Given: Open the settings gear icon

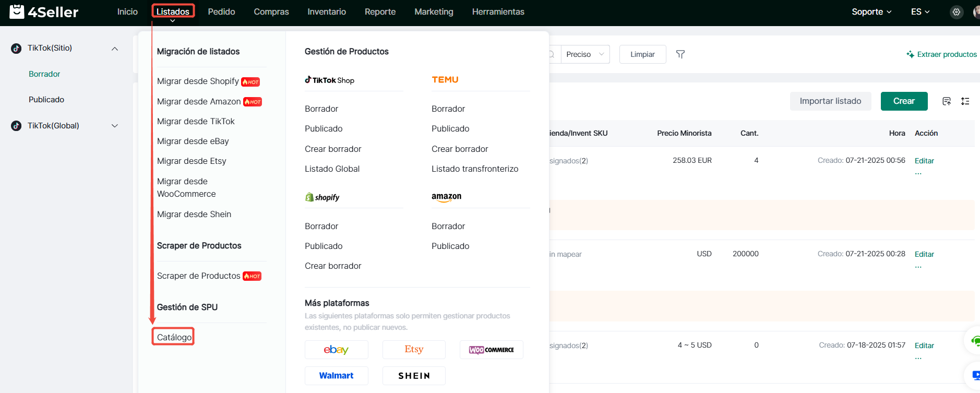Looking at the screenshot, I should pyautogui.click(x=956, y=12).
